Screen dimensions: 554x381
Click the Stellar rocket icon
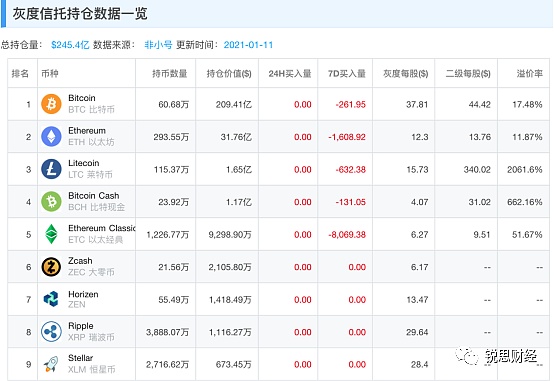[x=51, y=364]
